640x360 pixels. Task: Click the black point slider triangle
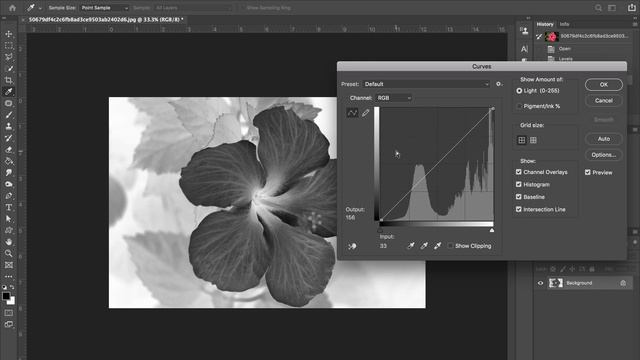click(380, 231)
